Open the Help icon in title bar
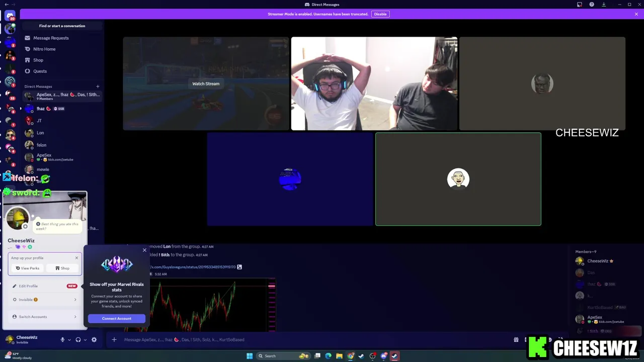This screenshot has width=644, height=362. tap(592, 5)
